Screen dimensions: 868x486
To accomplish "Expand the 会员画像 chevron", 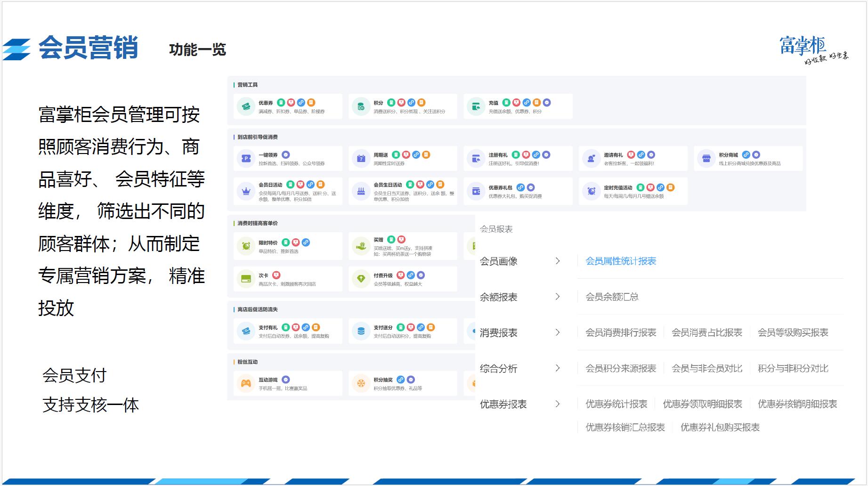I will pos(558,261).
